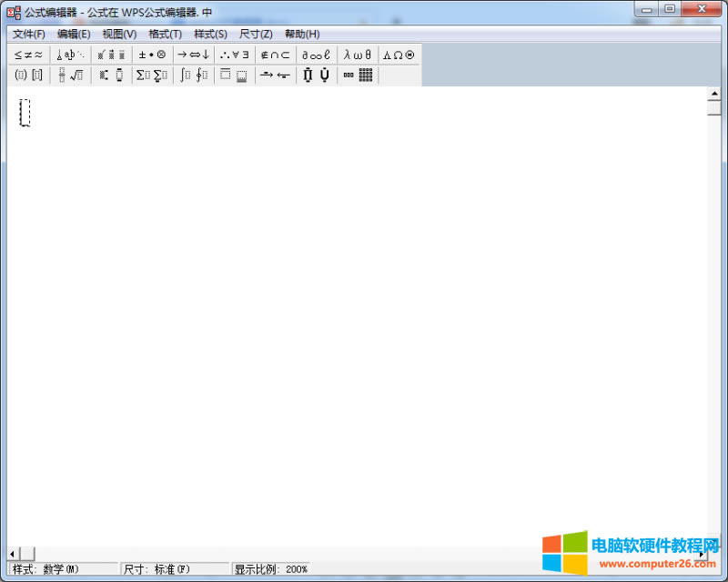Open the integral templates palette
Viewport: 728px width, 582px height.
pos(193,75)
